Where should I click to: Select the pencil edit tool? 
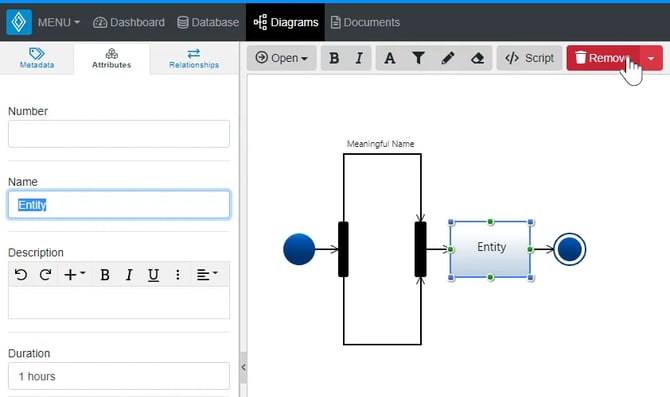click(447, 58)
